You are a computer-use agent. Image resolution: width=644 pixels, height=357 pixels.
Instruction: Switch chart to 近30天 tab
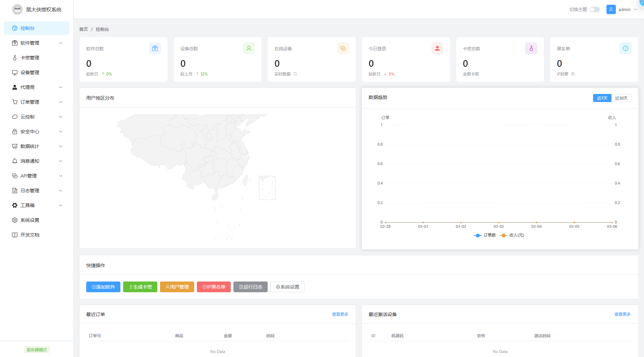pos(621,98)
